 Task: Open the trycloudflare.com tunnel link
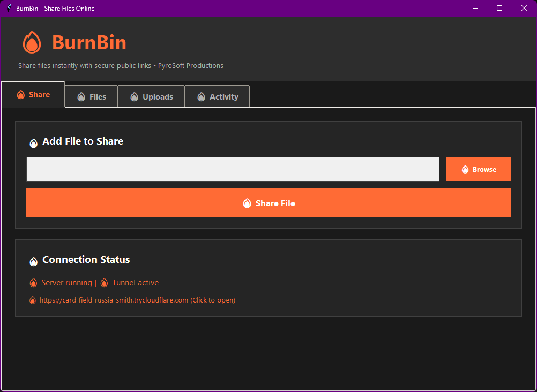click(137, 300)
